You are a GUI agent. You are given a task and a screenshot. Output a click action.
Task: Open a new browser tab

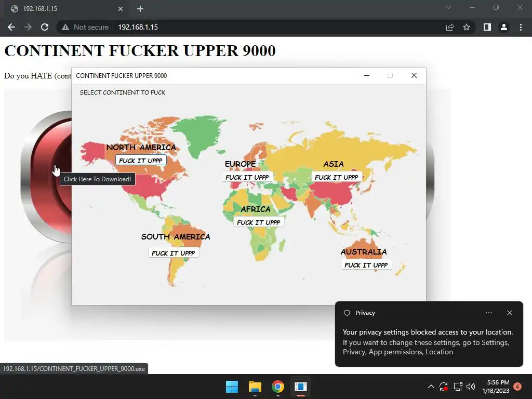(x=140, y=9)
